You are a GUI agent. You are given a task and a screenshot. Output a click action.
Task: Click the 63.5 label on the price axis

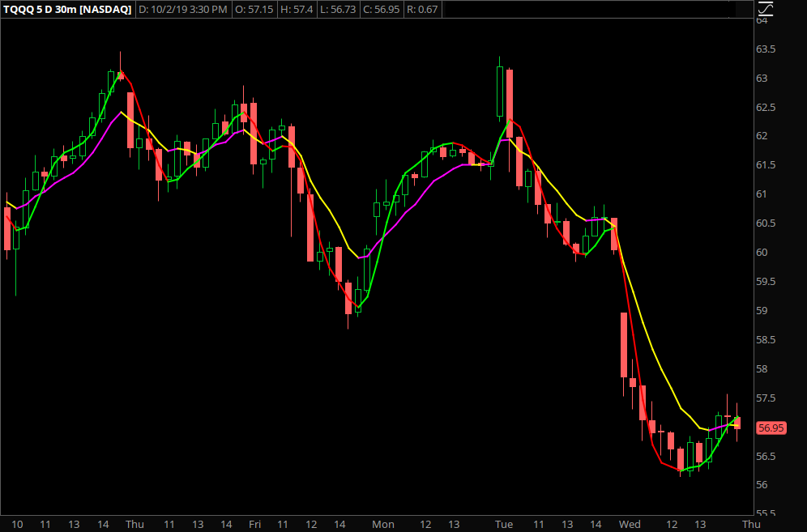click(766, 49)
